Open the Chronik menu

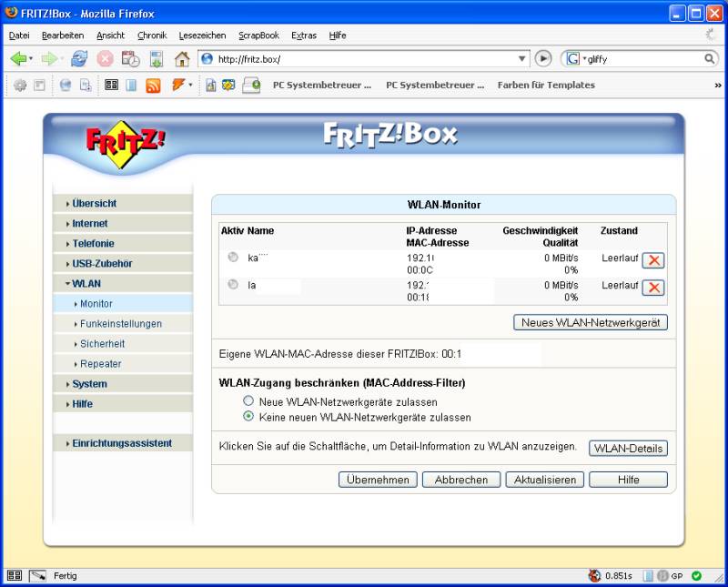pyautogui.click(x=152, y=35)
